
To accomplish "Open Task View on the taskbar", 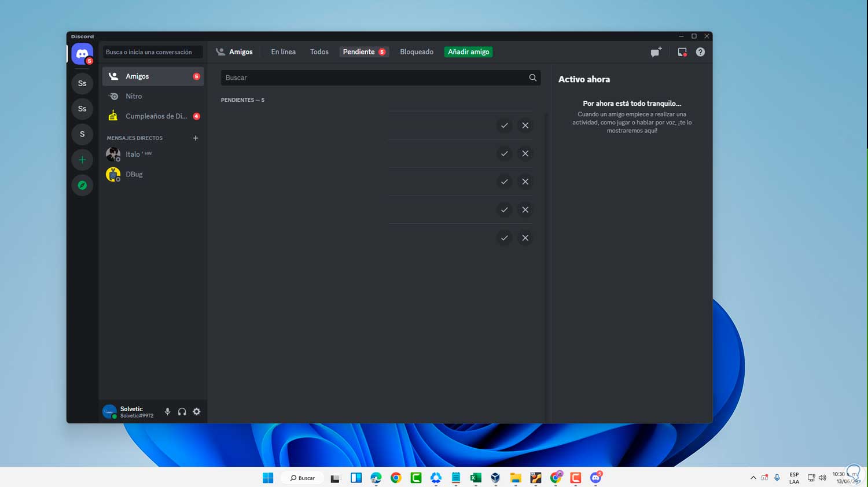I will 335,478.
